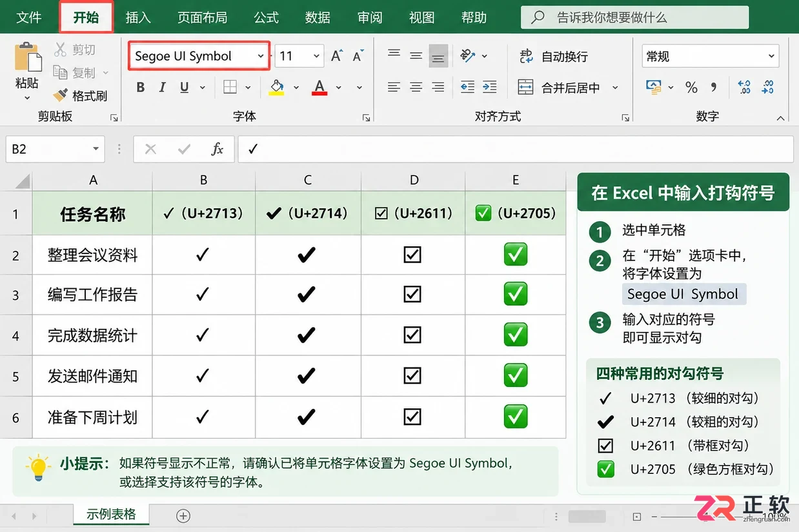The height and width of the screenshot is (532, 799).
Task: Switch to the 插入 tab
Action: click(x=137, y=17)
